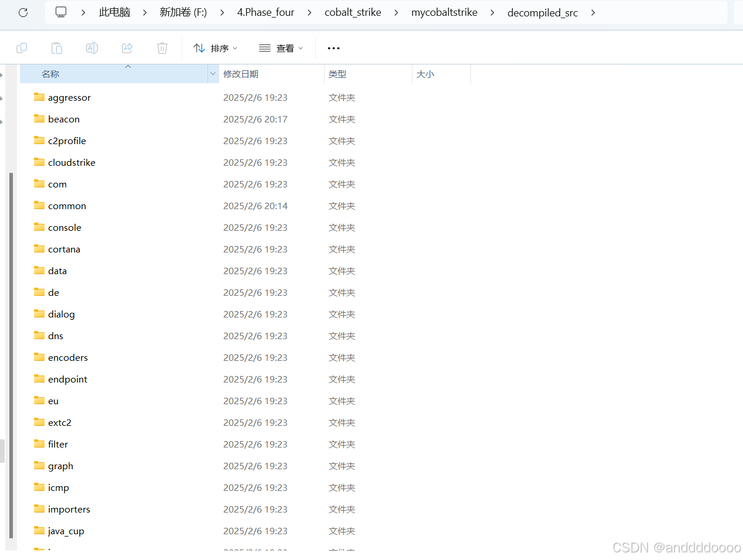Select the graph folder name
743x560 pixels.
point(61,466)
